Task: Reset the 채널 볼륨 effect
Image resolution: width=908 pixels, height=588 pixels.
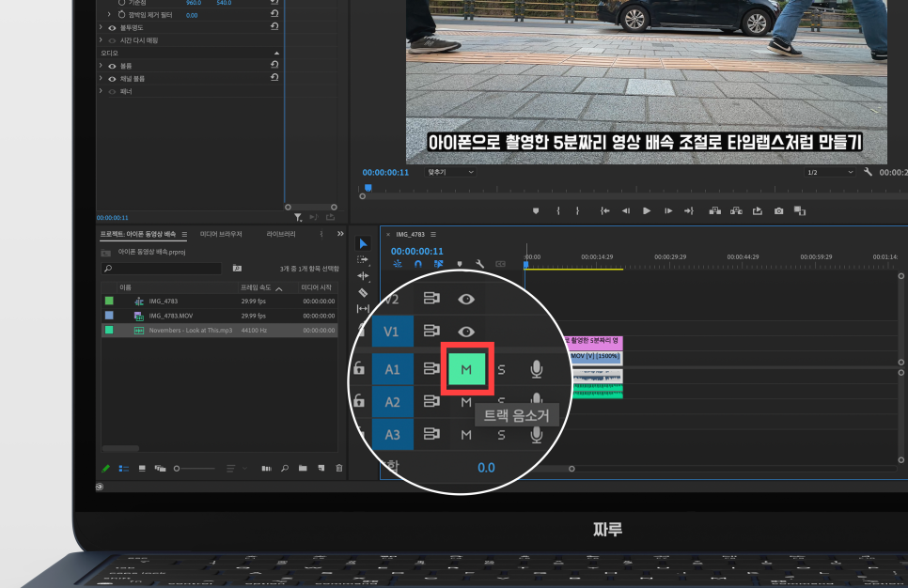Action: pyautogui.click(x=274, y=78)
